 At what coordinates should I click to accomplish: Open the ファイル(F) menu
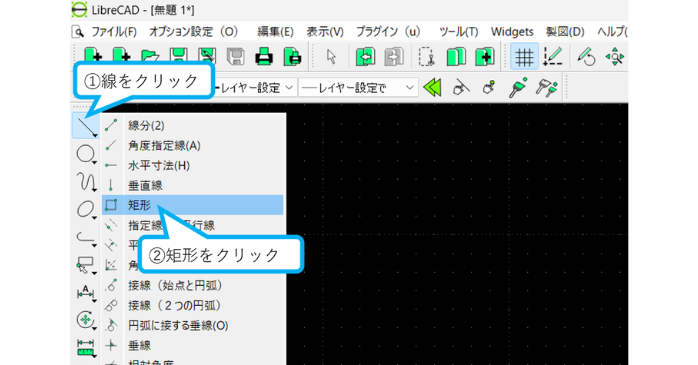(x=114, y=32)
